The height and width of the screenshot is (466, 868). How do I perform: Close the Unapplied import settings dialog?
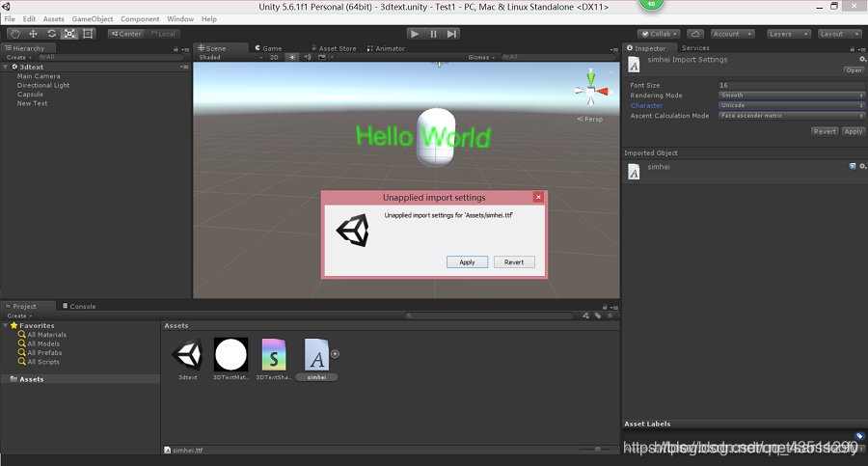pos(538,197)
